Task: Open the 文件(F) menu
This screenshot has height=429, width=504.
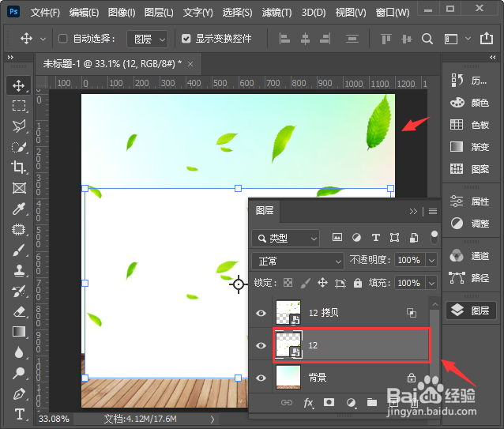Action: (45, 13)
